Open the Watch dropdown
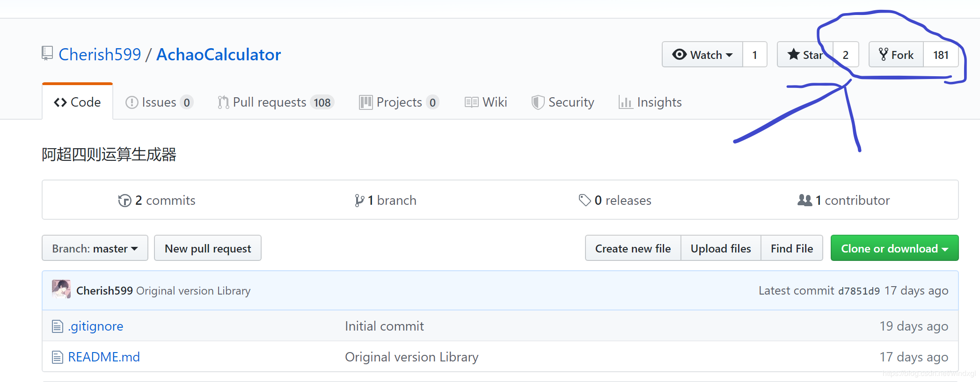 702,55
